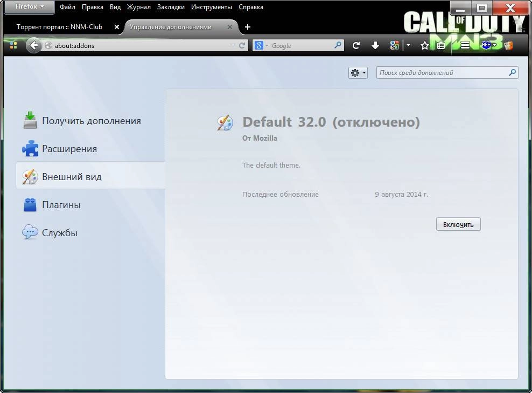Click the Default theme palette icon in details

[225, 122]
